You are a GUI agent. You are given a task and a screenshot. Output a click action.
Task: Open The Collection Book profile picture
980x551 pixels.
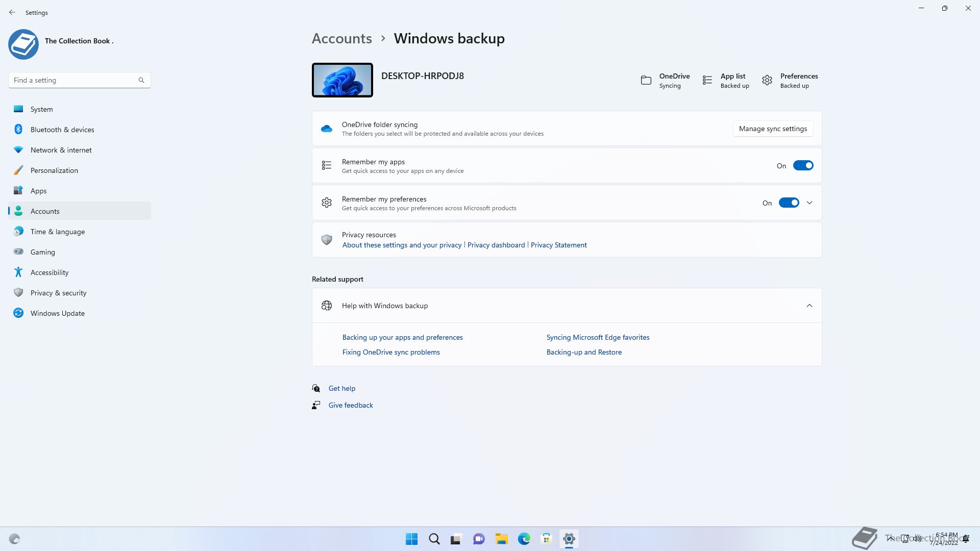(23, 44)
